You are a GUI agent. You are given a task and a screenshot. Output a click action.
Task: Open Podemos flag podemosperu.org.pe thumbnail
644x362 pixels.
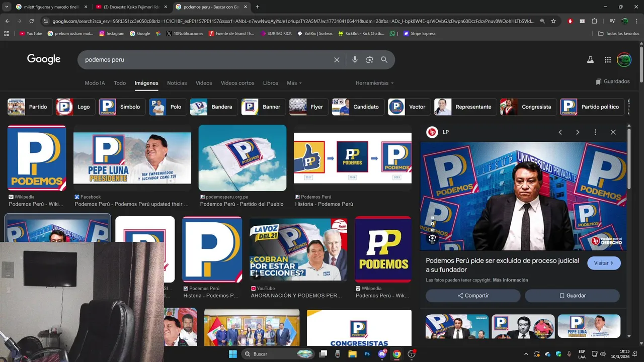pyautogui.click(x=243, y=158)
